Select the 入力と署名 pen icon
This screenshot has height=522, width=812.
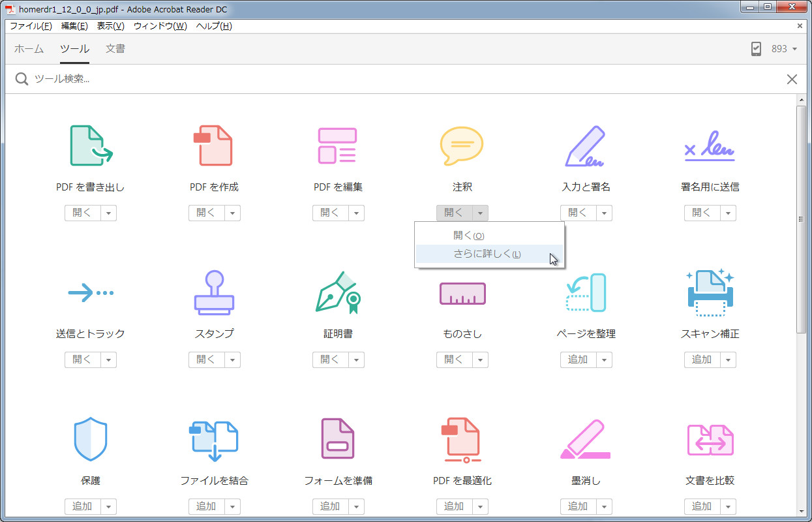tap(586, 146)
